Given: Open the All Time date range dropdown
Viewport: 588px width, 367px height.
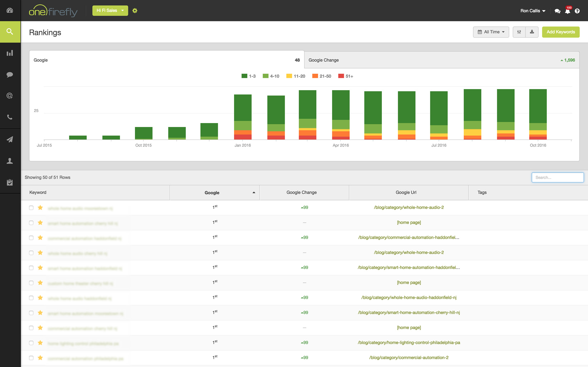Looking at the screenshot, I should tap(491, 32).
